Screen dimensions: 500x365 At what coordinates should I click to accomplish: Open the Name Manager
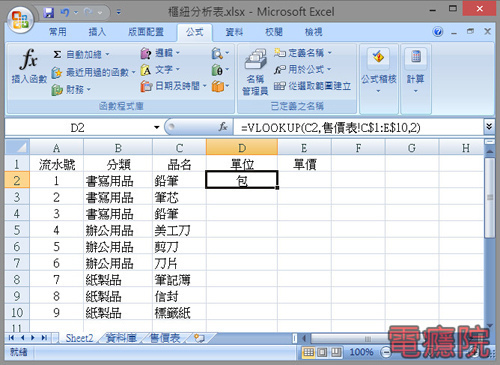tap(255, 72)
